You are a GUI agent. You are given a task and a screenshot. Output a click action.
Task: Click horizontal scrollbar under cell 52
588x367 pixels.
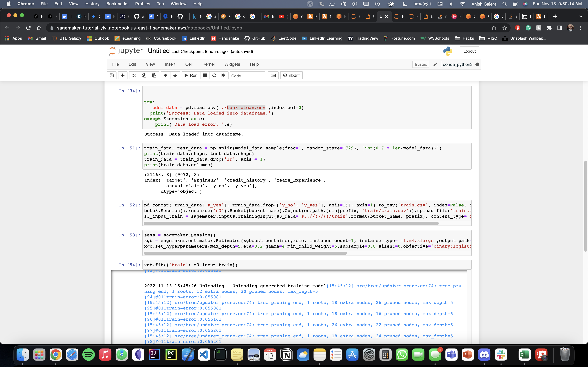click(x=291, y=223)
